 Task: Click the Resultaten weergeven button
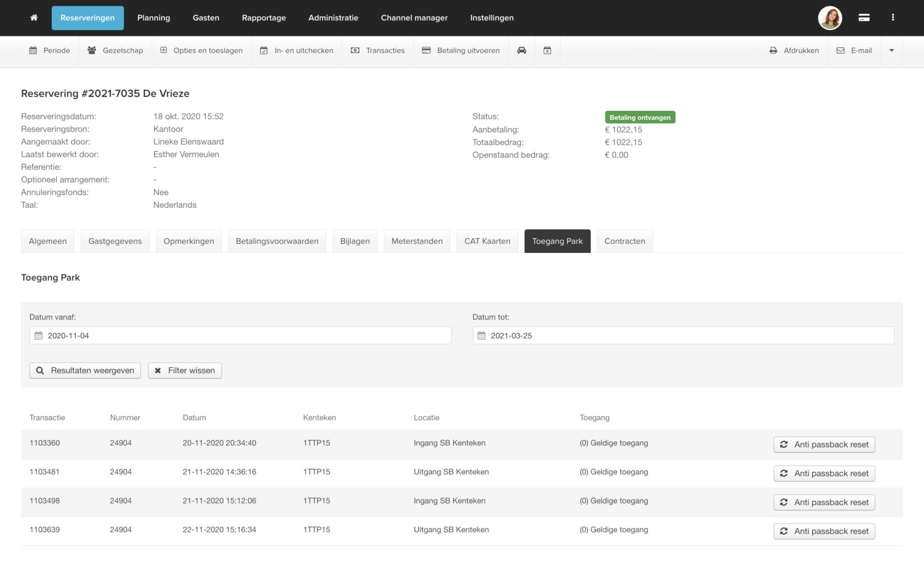coord(85,371)
